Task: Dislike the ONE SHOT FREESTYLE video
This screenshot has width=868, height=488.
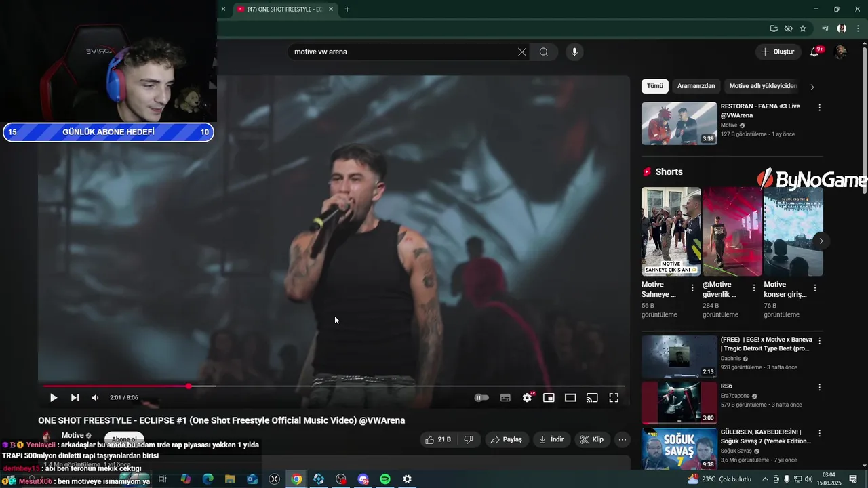Action: point(468,440)
